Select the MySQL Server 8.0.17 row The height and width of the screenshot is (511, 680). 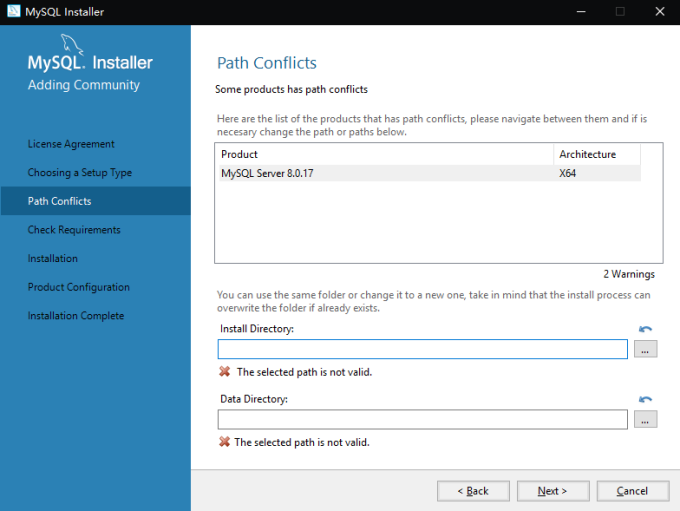tap(430, 173)
